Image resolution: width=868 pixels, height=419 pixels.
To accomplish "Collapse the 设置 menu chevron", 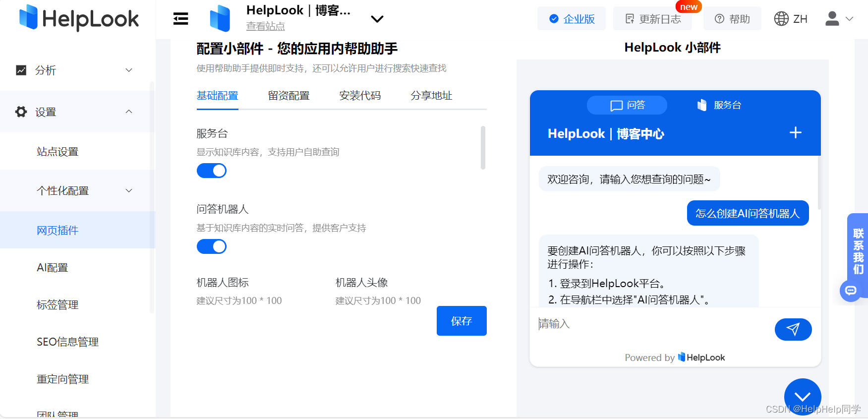I will coord(129,112).
